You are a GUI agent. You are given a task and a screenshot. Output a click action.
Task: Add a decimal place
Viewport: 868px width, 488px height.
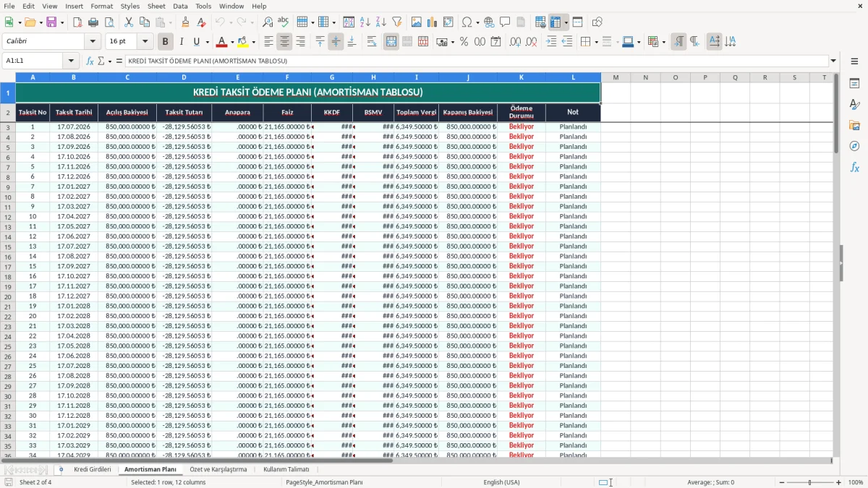click(x=515, y=42)
